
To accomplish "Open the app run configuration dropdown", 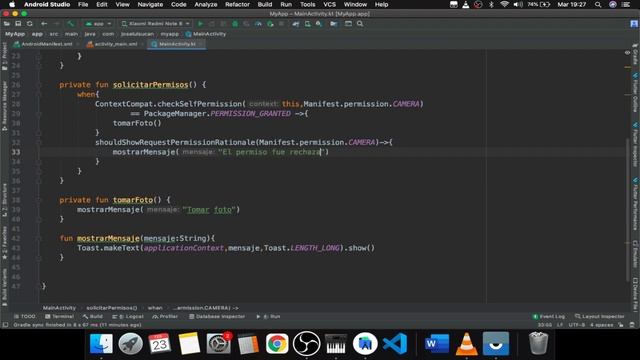I will point(98,24).
